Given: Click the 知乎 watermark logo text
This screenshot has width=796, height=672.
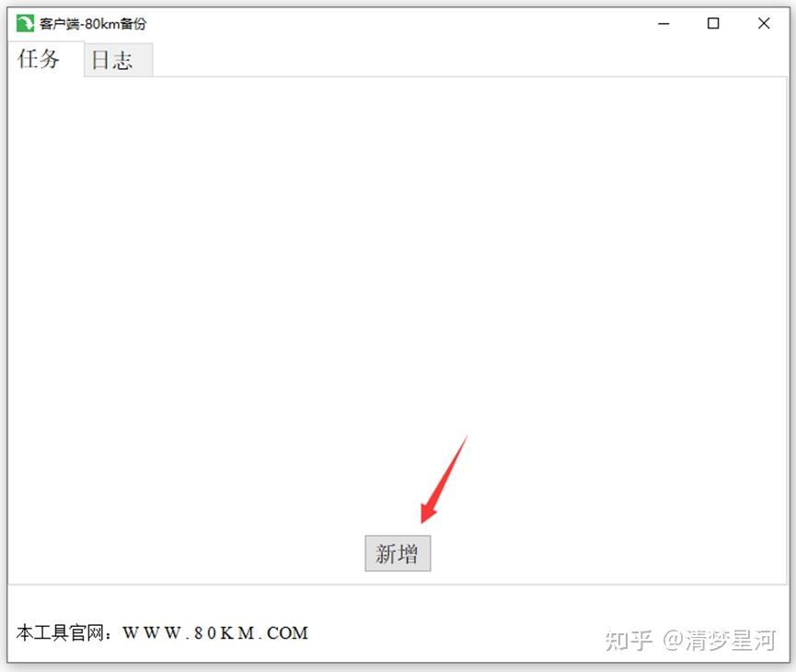Looking at the screenshot, I should pyautogui.click(x=629, y=641).
